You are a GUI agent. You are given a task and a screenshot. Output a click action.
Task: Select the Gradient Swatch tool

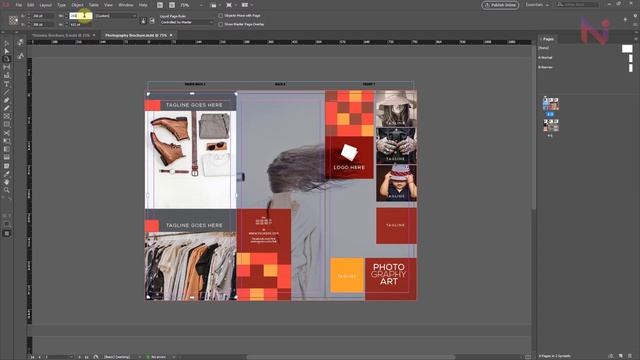click(7, 149)
